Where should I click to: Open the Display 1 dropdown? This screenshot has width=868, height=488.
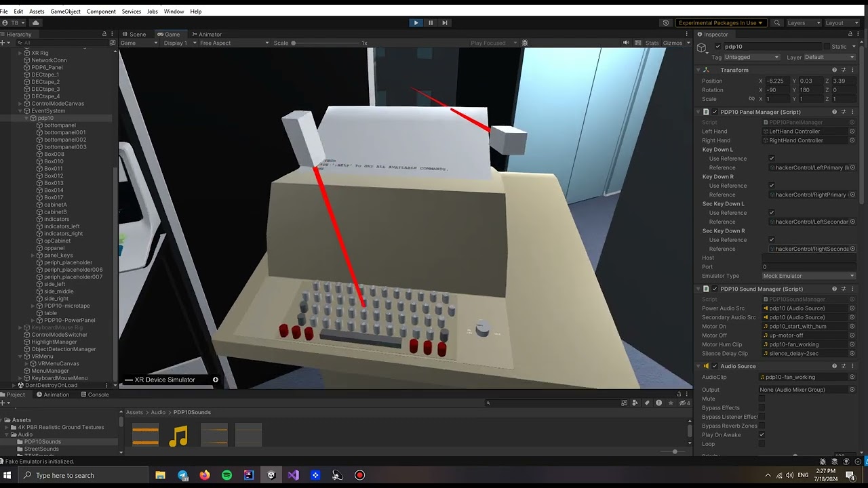coord(179,43)
